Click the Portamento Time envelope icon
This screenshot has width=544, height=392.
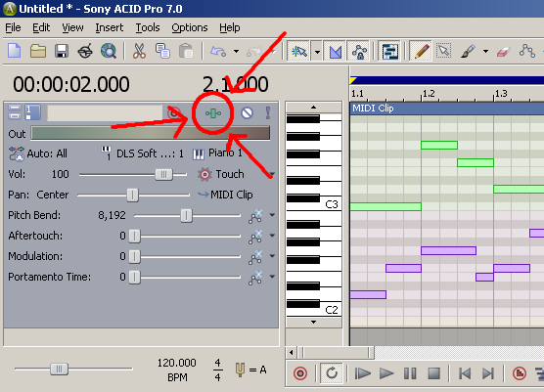tap(255, 278)
